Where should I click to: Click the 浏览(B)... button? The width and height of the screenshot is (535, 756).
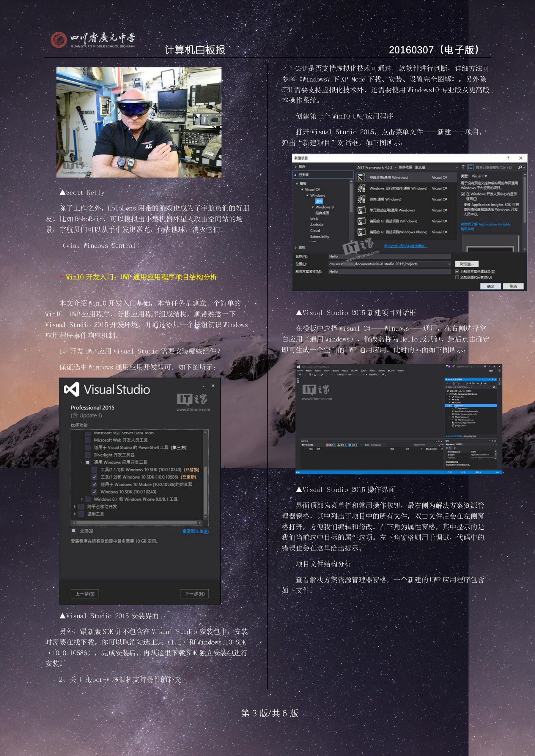[467, 264]
